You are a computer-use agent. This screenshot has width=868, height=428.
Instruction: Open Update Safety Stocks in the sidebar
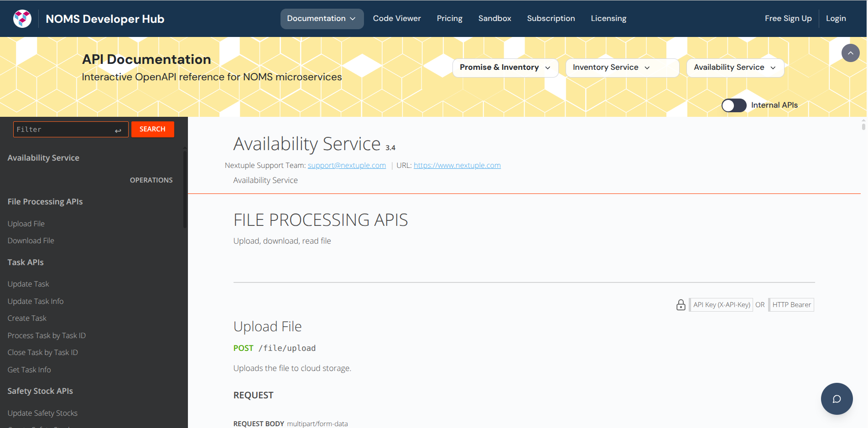point(42,413)
